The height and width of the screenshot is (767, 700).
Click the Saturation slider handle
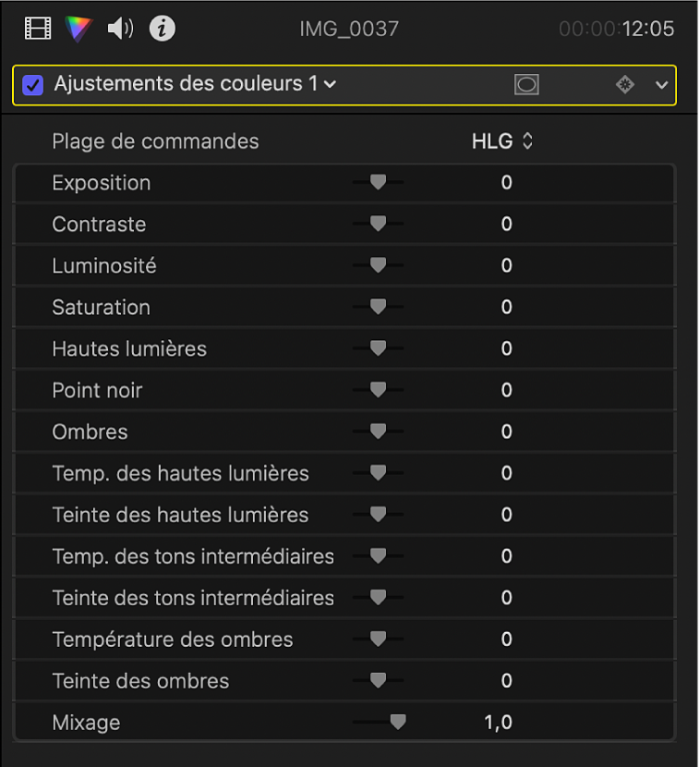[378, 307]
